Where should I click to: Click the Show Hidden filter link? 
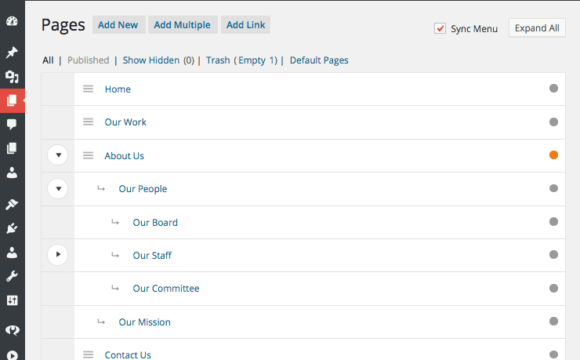tap(151, 60)
